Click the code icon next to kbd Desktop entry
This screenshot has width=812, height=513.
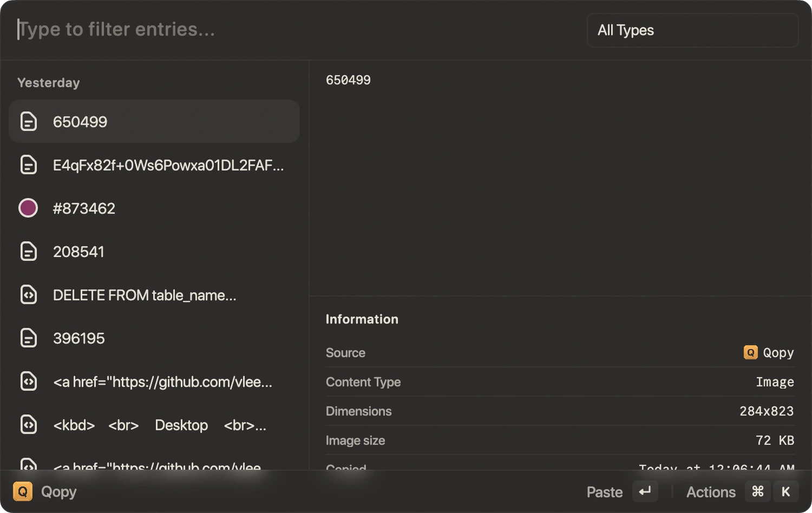pos(28,424)
